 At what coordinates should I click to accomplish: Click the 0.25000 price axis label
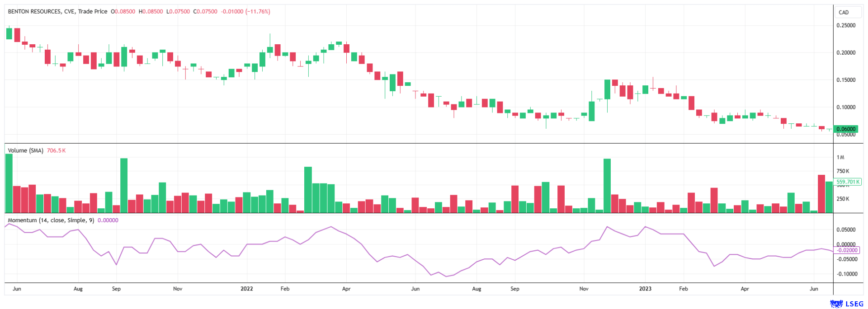click(845, 26)
